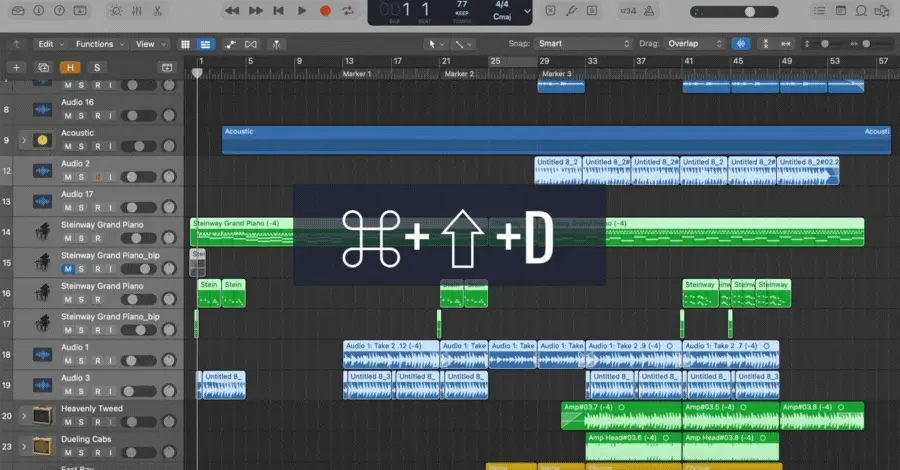Screen dimensions: 900x470
Task: Expand the Acoustic track stack
Action: 24,140
